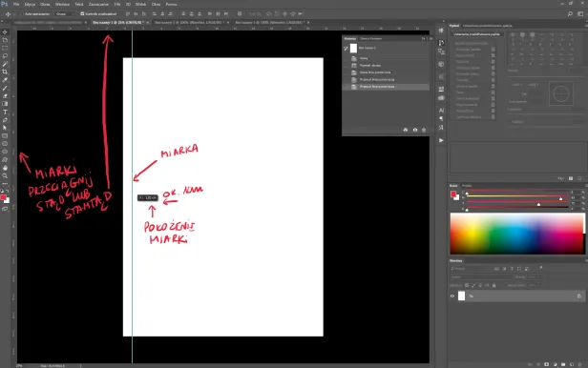Open the Plik menu

[x=16, y=4]
